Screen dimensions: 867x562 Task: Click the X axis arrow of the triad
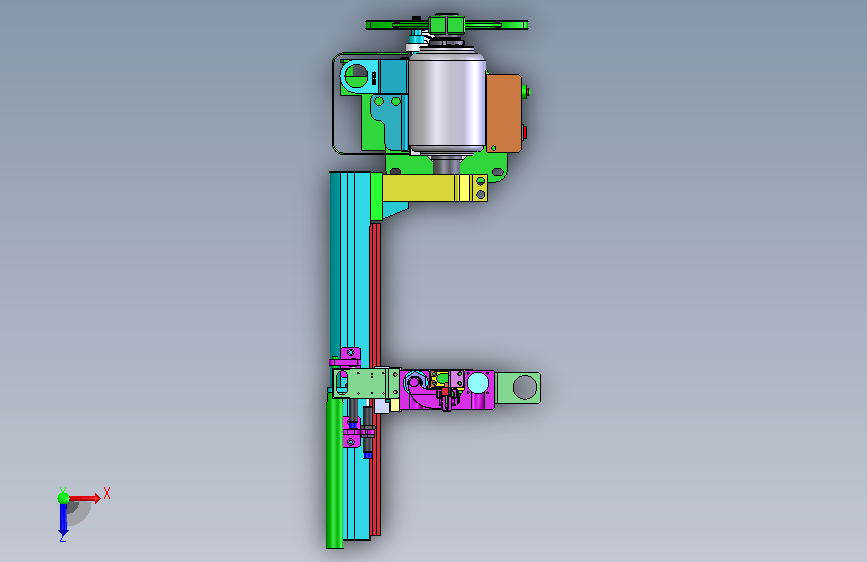85,498
